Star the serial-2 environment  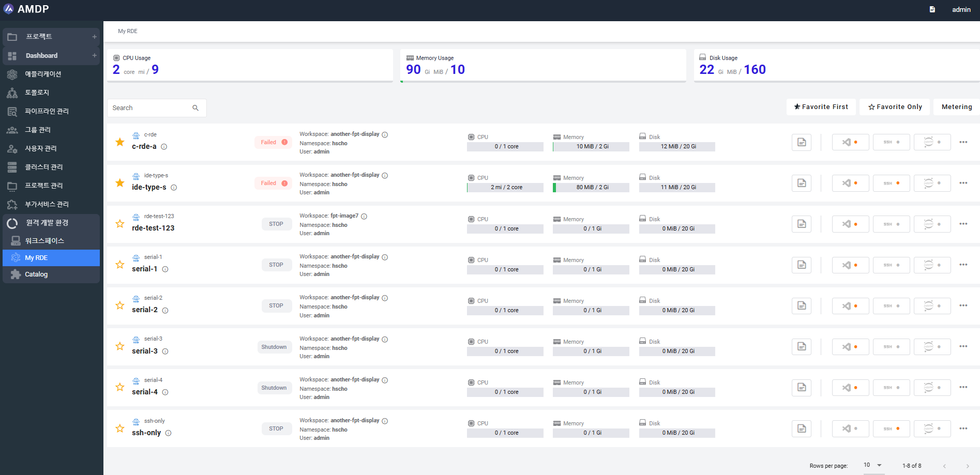tap(120, 305)
